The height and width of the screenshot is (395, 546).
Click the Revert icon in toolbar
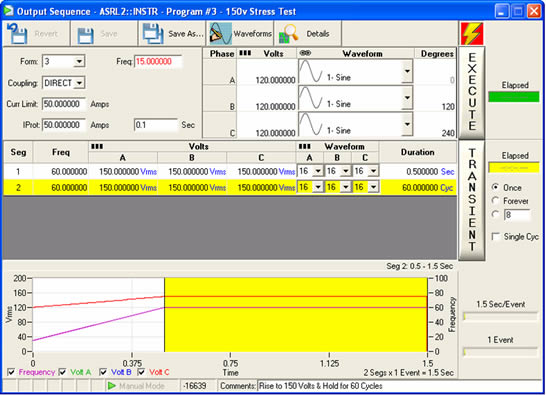coord(17,33)
